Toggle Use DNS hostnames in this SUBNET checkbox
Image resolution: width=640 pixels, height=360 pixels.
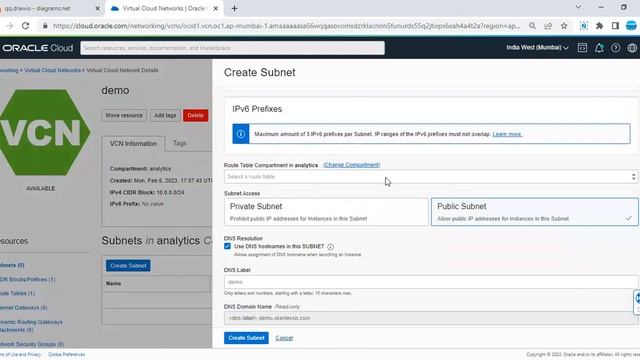pos(227,246)
